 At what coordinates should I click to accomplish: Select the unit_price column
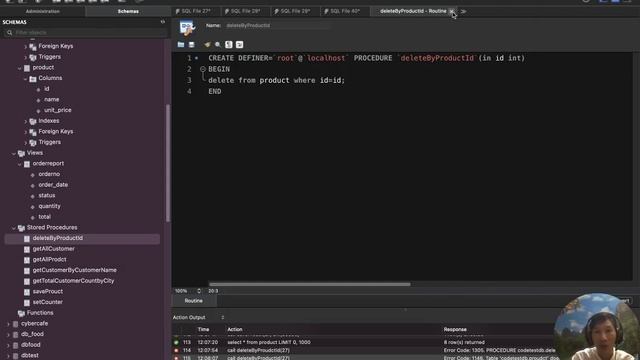point(58,110)
